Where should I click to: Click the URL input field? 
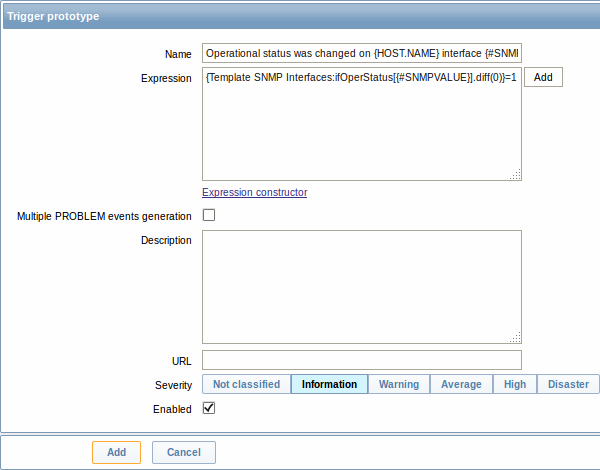pyautogui.click(x=362, y=360)
